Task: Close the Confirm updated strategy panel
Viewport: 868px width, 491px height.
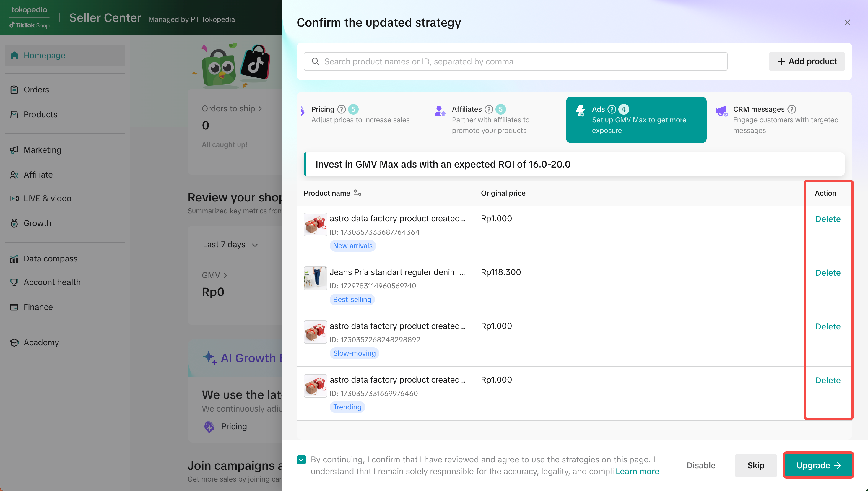Action: [x=847, y=22]
